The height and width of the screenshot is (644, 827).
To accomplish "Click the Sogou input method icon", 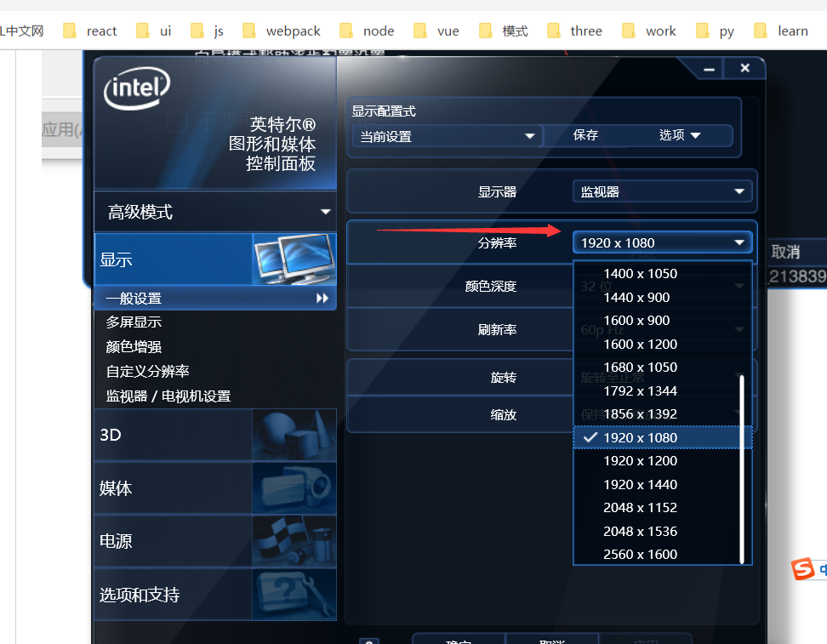I will 802,569.
